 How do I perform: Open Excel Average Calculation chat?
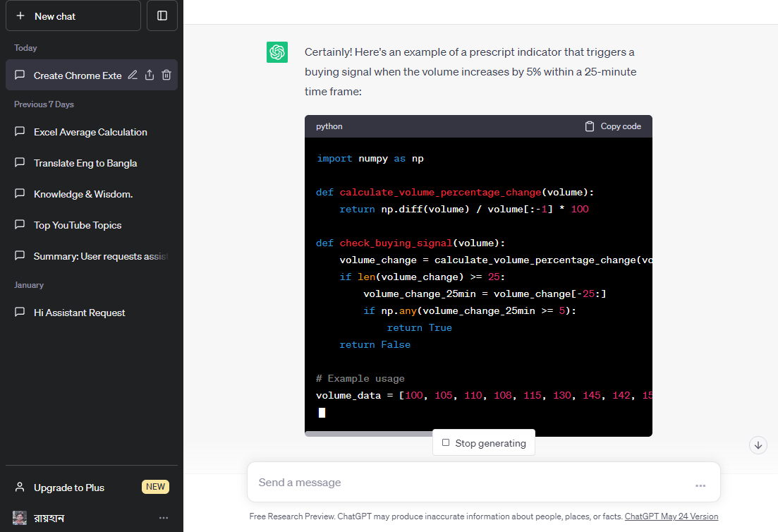click(x=90, y=132)
